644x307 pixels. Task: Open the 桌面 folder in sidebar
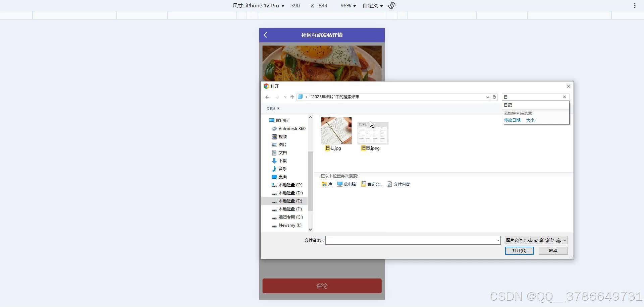tap(282, 177)
